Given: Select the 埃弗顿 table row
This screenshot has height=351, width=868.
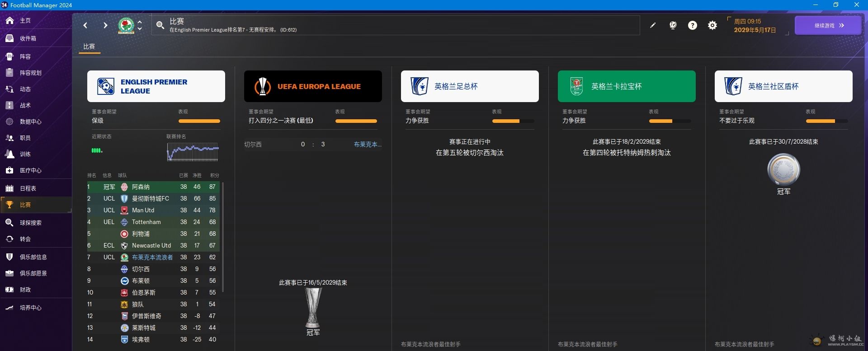Looking at the screenshot, I should 153,340.
